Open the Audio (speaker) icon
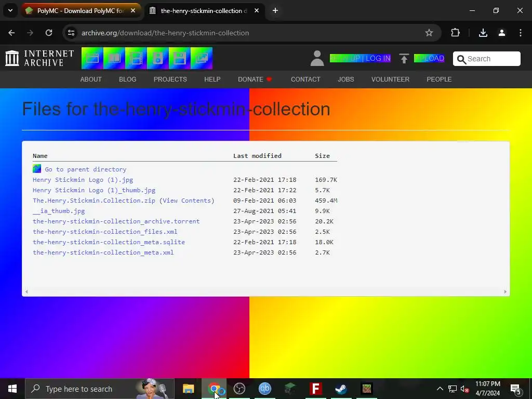Image resolution: width=532 pixels, height=399 pixels. 158,58
